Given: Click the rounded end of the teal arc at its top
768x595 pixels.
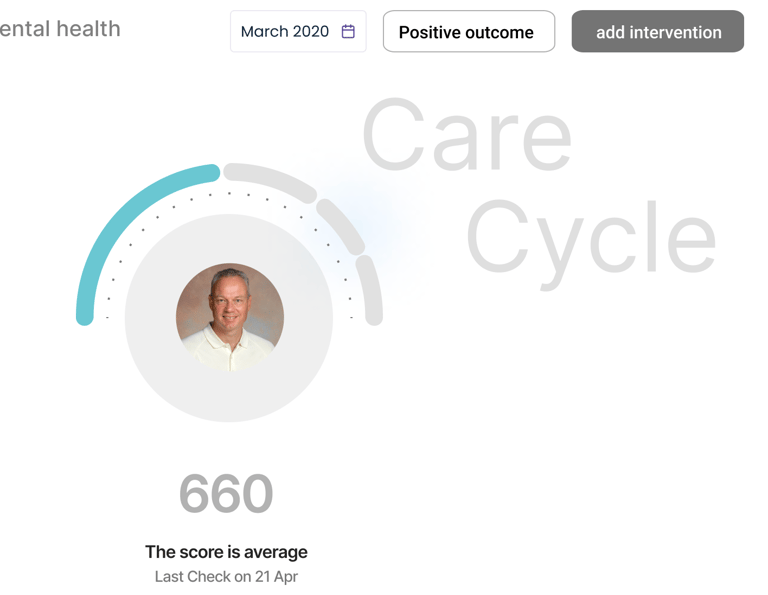Looking at the screenshot, I should tap(213, 172).
